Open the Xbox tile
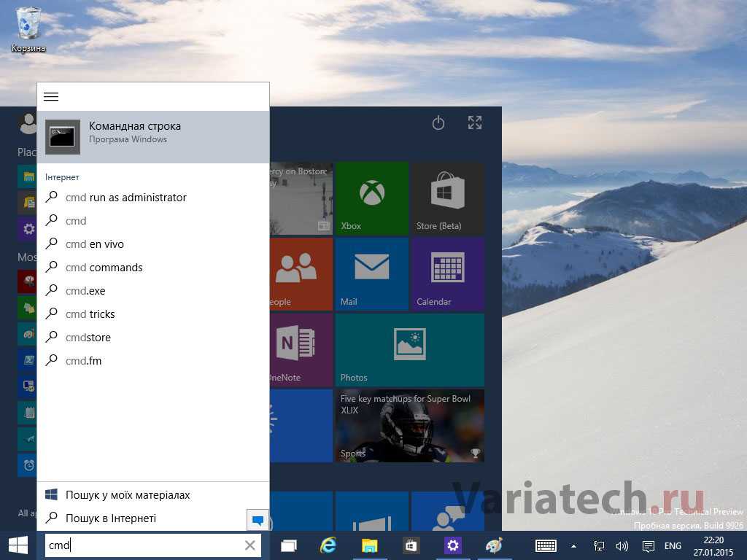This screenshot has width=747, height=560. tap(372, 198)
